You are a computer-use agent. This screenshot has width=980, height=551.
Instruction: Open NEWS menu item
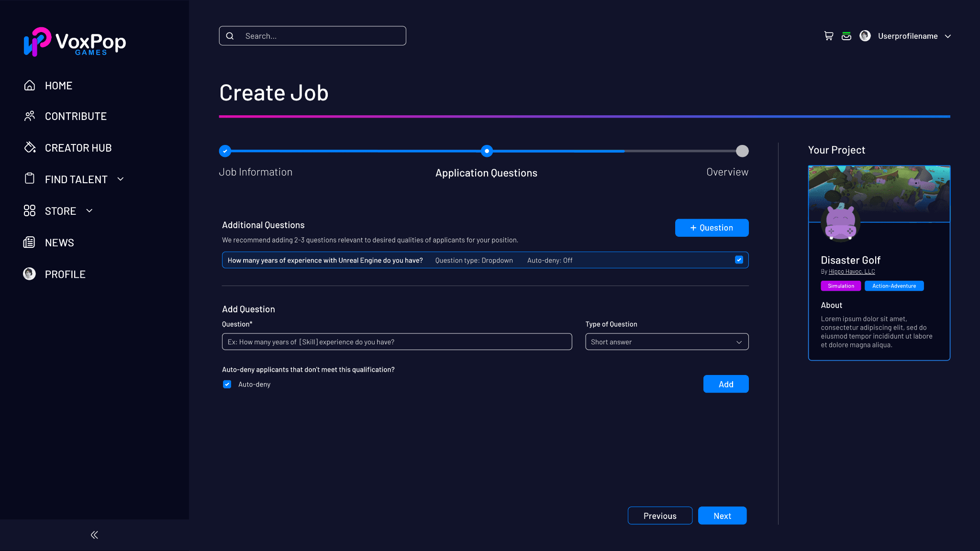point(59,242)
